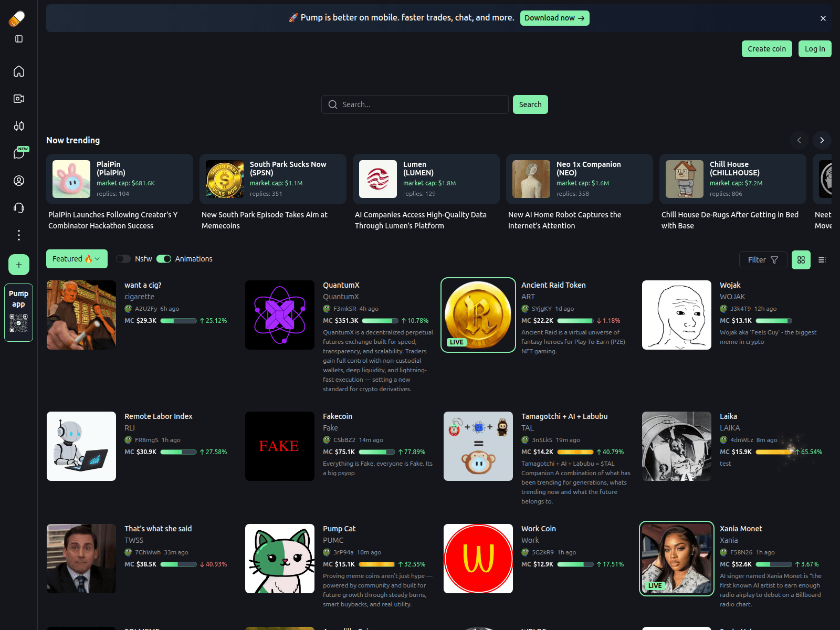Open the livestreams camera icon
This screenshot has height=630, width=840.
coord(19,99)
